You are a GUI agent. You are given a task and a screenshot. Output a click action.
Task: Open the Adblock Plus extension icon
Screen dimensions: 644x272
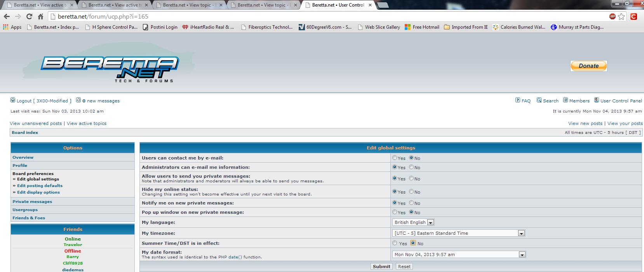click(613, 16)
